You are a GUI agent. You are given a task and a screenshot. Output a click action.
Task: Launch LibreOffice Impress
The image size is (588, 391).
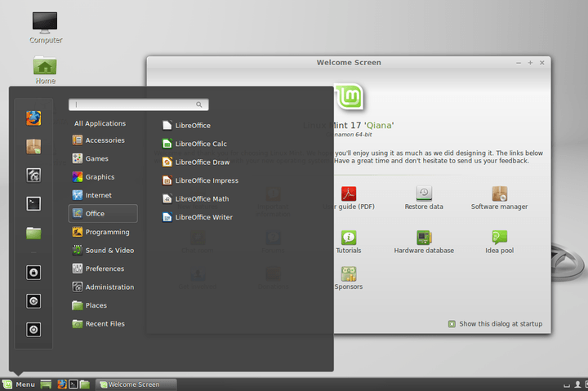[x=200, y=180]
